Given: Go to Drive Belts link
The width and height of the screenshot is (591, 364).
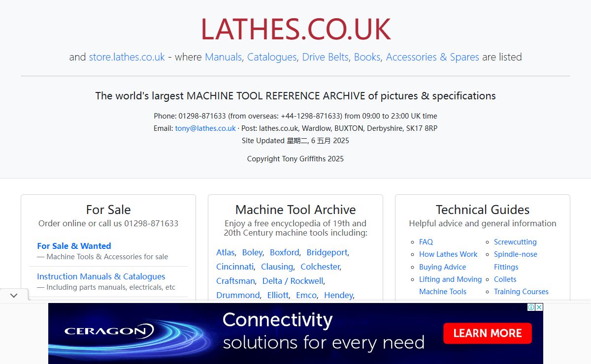Looking at the screenshot, I should click(x=325, y=57).
